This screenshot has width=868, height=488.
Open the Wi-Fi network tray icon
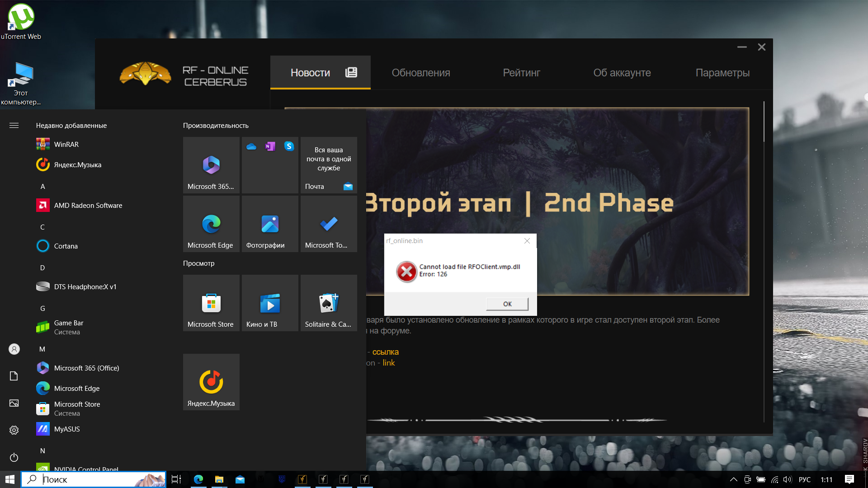pyautogui.click(x=774, y=479)
